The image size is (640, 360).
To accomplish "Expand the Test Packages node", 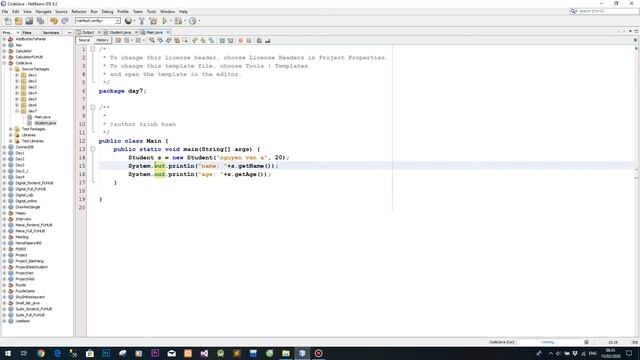I will [11, 129].
